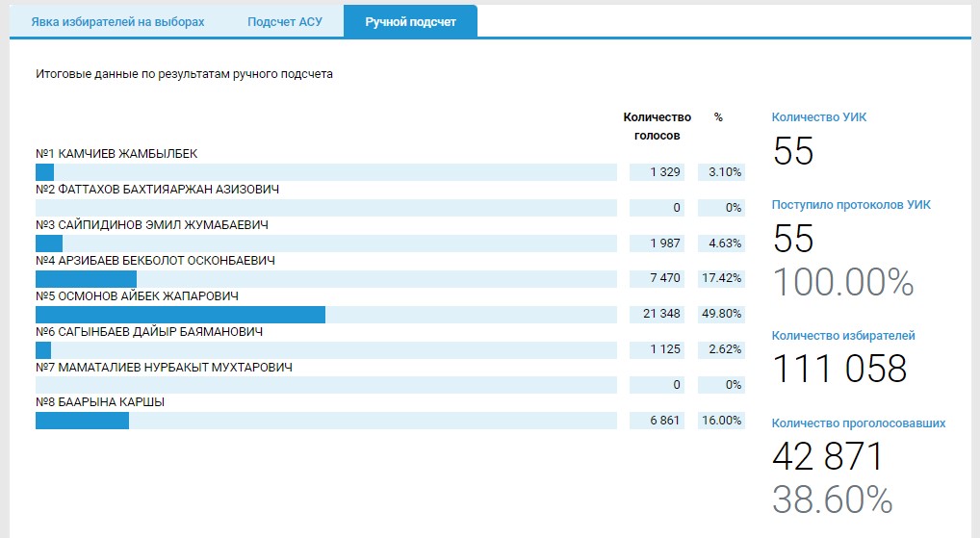Click the Количество проголосовавших label
980x538 pixels.
tap(859, 423)
